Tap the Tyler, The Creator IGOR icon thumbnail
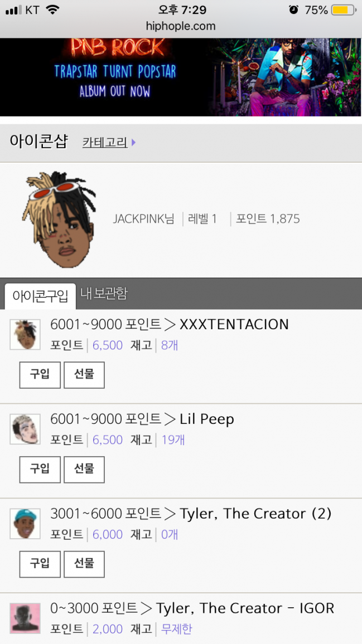Viewport: 362px width, 644px height. pyautogui.click(x=25, y=618)
